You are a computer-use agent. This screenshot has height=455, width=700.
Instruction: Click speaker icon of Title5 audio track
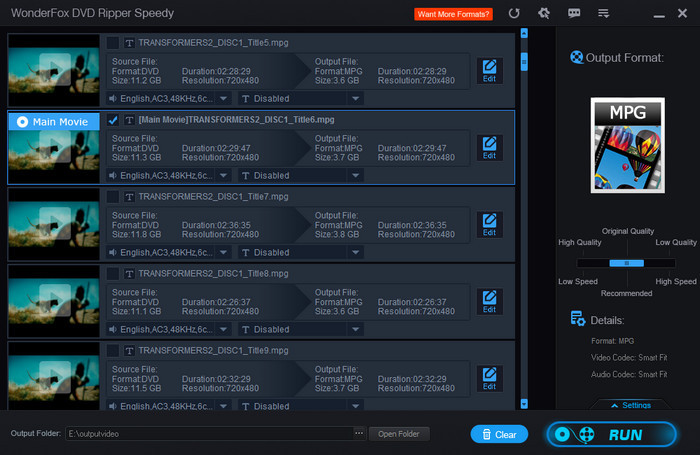click(113, 99)
